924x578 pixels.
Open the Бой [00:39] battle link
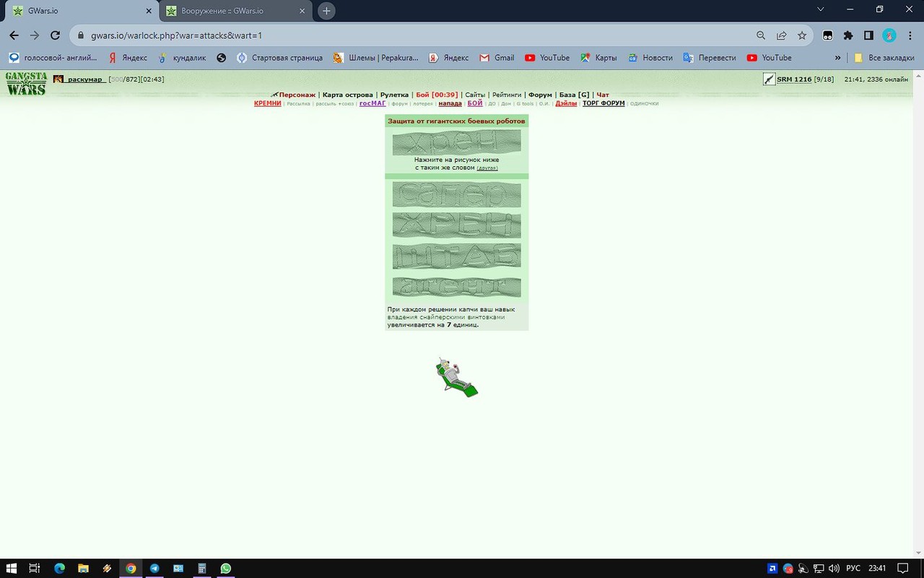click(437, 95)
